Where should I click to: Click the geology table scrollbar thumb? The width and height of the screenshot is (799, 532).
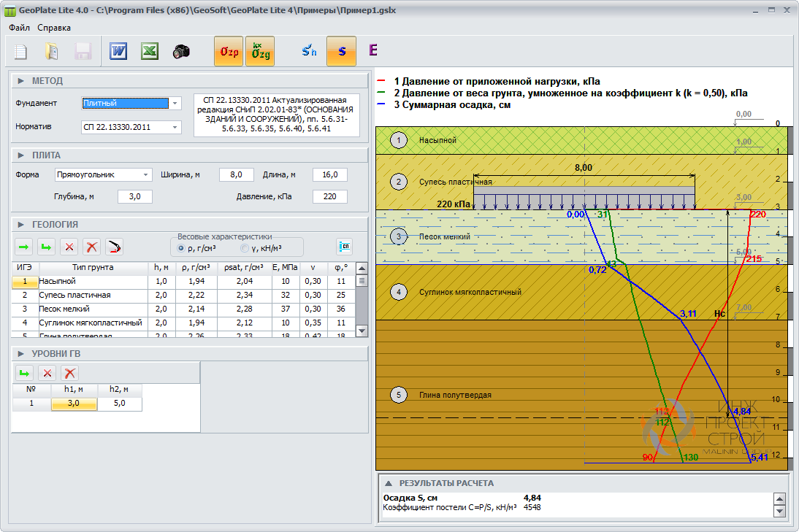click(x=362, y=280)
